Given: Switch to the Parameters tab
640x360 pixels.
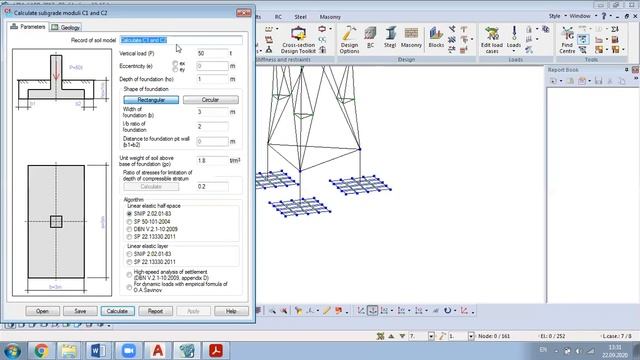Looking at the screenshot, I should click(x=28, y=27).
